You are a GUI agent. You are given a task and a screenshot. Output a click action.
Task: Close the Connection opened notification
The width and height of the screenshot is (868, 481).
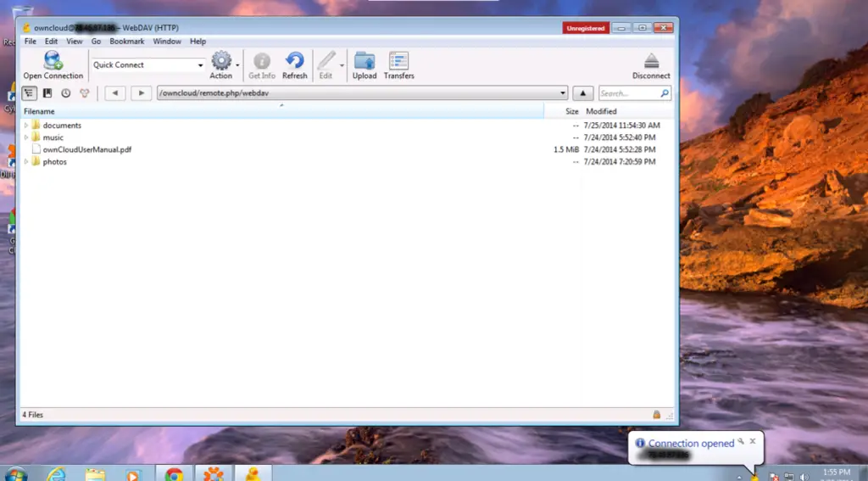(x=753, y=441)
